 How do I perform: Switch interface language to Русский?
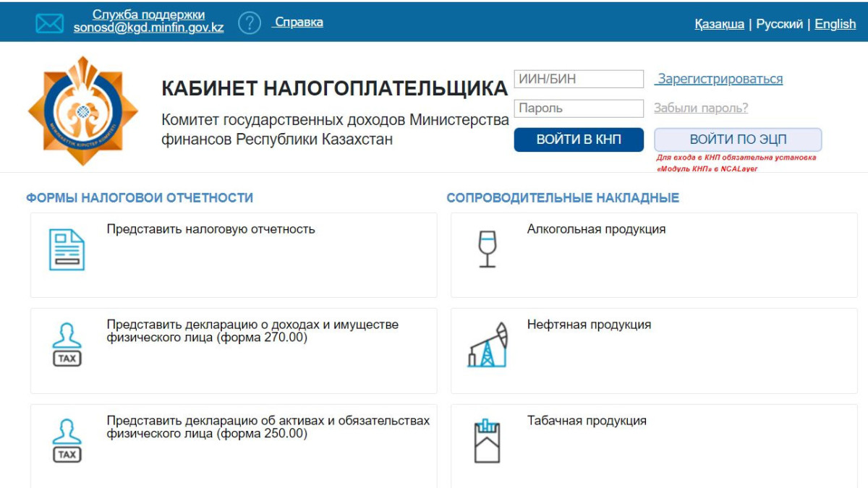point(781,23)
